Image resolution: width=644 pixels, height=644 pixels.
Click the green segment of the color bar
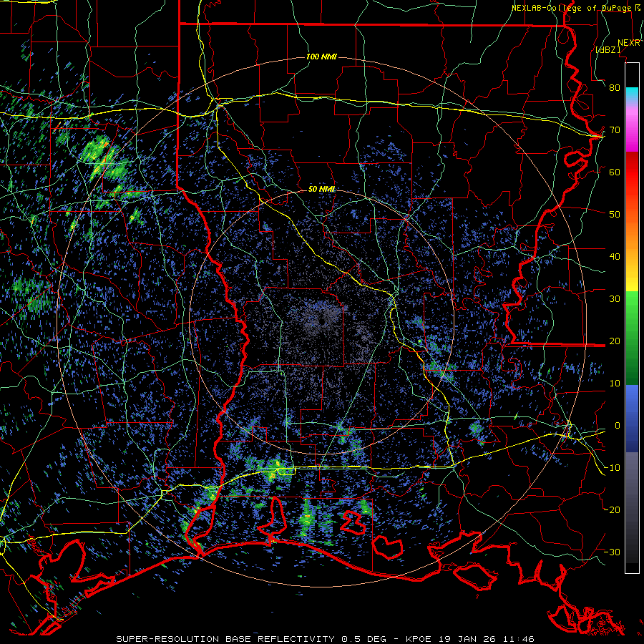coord(632,338)
